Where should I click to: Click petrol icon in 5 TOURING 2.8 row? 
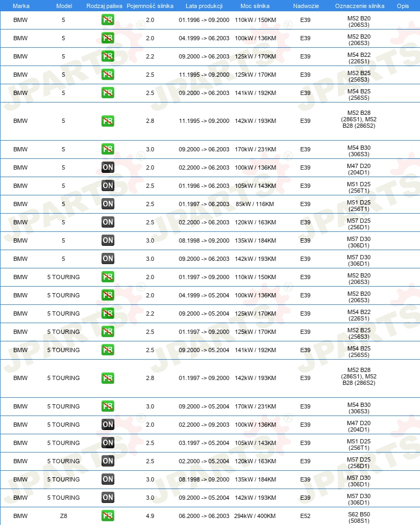coord(108,378)
